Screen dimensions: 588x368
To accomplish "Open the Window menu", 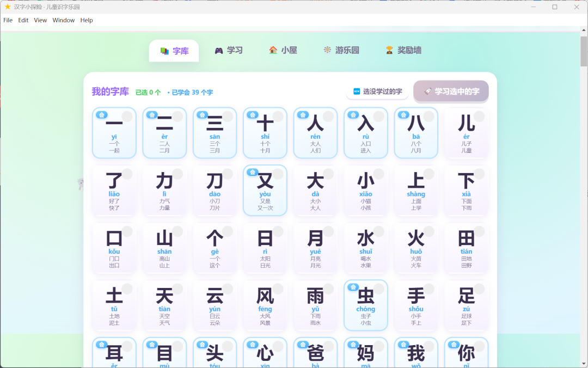I will click(x=63, y=20).
